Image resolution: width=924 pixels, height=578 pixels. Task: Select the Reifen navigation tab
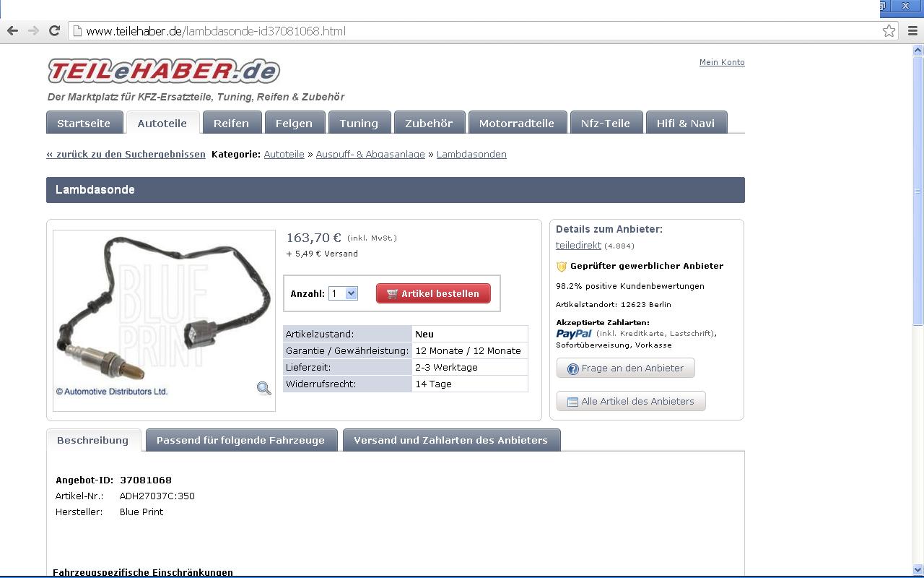[231, 123]
